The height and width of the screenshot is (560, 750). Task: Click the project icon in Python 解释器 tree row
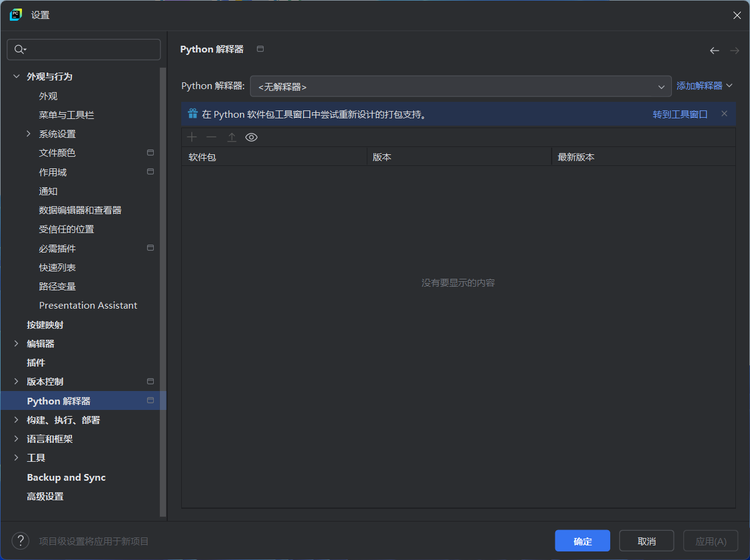[150, 401]
